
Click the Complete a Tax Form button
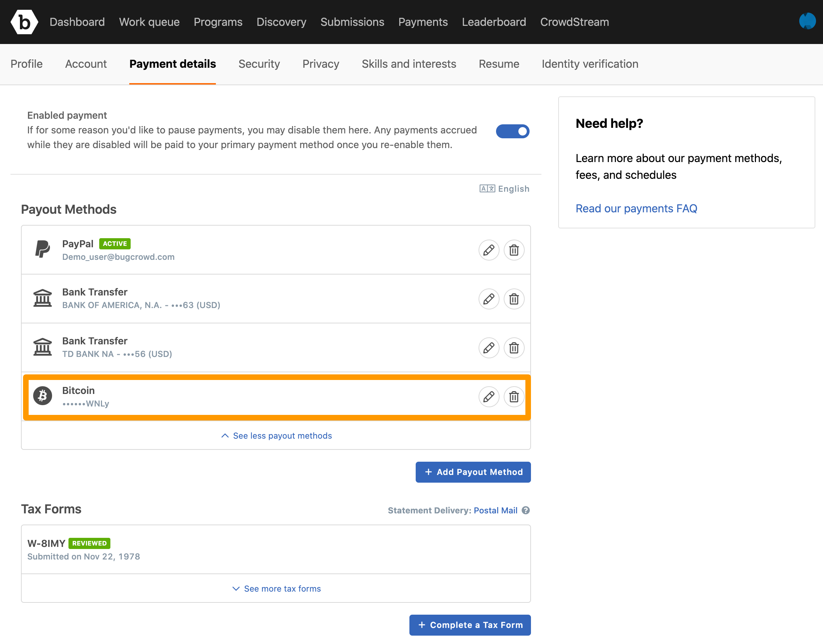click(x=469, y=625)
